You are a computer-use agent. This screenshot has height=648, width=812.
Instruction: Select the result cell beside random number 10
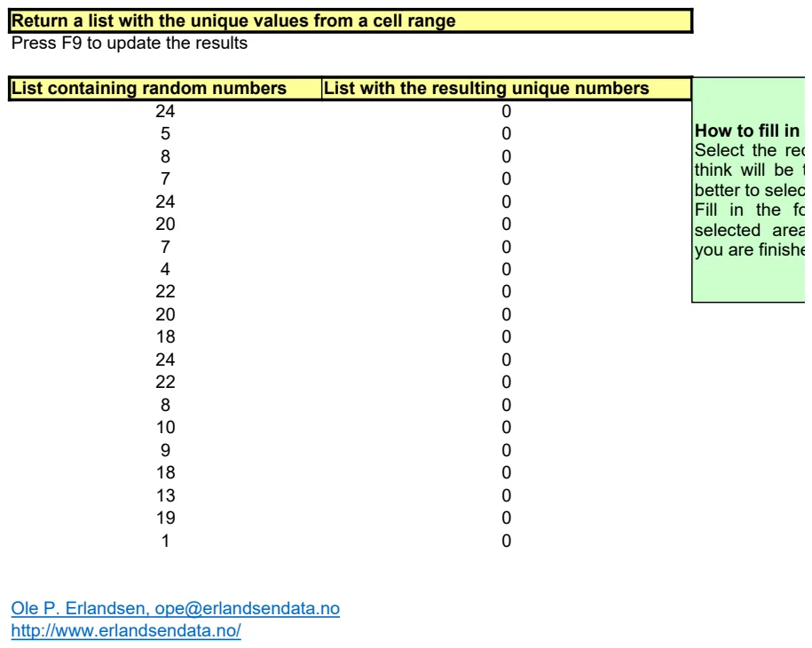pos(507,427)
